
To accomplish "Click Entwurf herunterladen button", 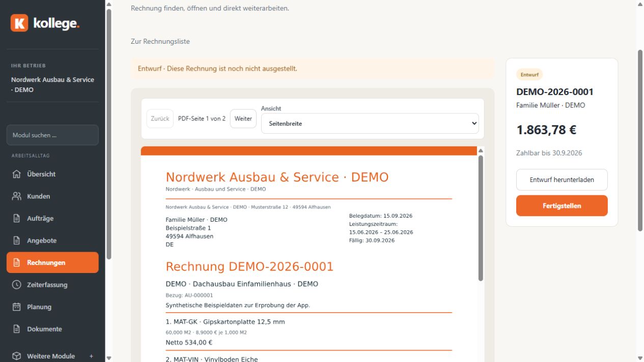I will pos(562,179).
